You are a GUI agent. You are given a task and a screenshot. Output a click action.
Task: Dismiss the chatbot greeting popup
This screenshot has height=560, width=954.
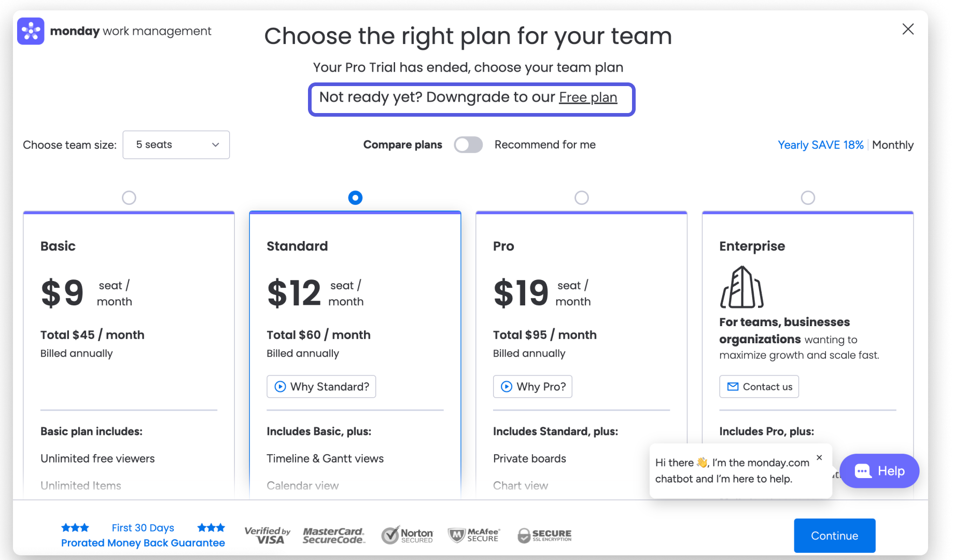[x=819, y=457]
